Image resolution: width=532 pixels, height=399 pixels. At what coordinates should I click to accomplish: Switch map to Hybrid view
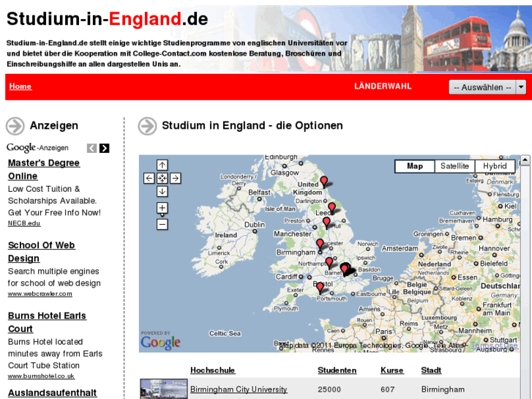point(495,166)
